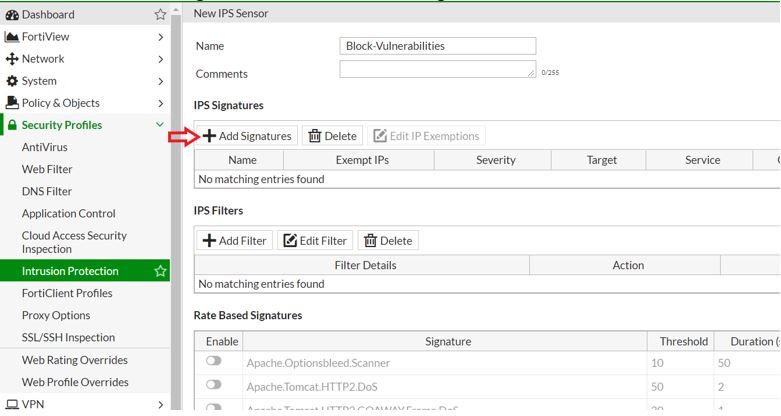This screenshot has width=781, height=416.
Task: Click the Intrusion Protection favorite star icon
Action: point(160,271)
